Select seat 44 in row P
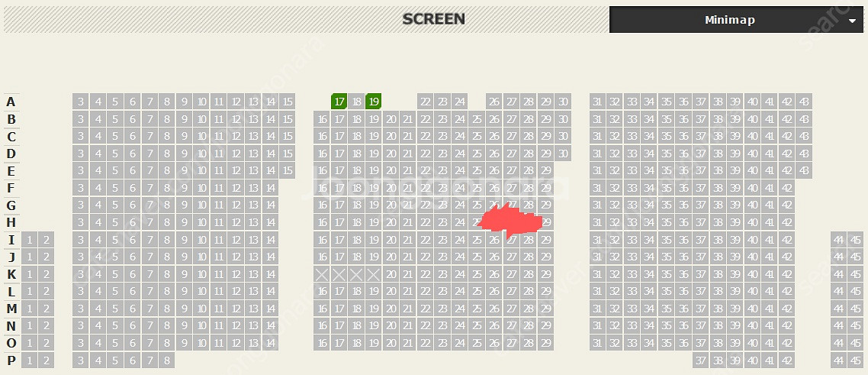 click(839, 360)
